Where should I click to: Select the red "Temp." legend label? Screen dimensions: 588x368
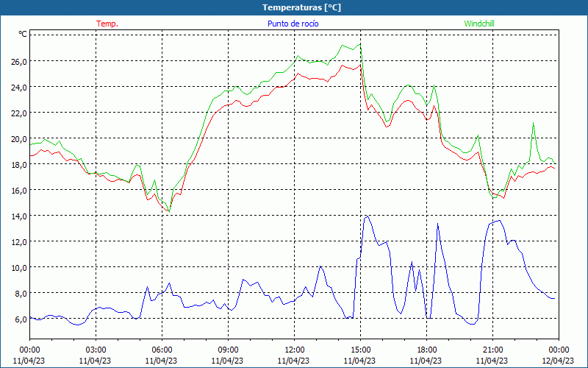(x=107, y=24)
